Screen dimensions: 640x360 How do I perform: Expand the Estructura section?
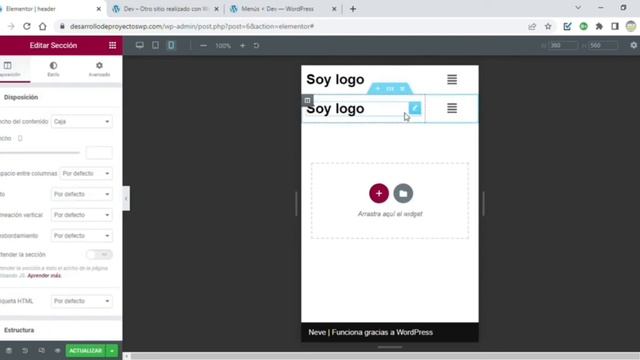[x=60, y=330]
